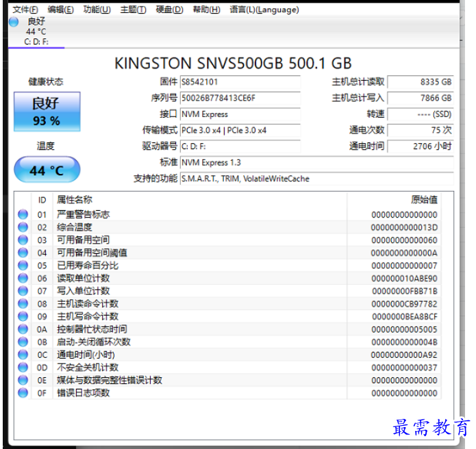This screenshot has width=476, height=449.
Task: Click the 传输模式 PCIe 3.0 x4 field
Action: coord(240,131)
